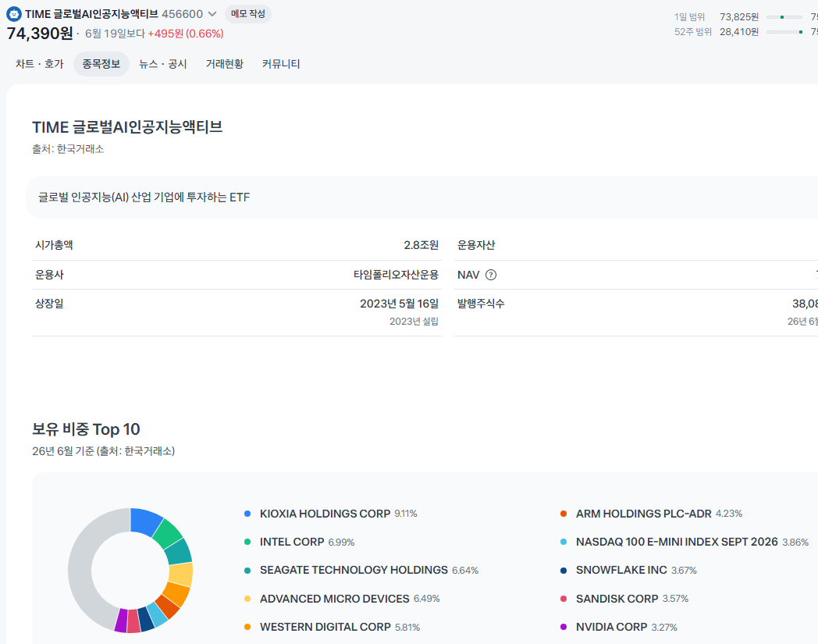Click the teal SEAGATE legend dot
Image resolution: width=818 pixels, height=644 pixels.
247,571
